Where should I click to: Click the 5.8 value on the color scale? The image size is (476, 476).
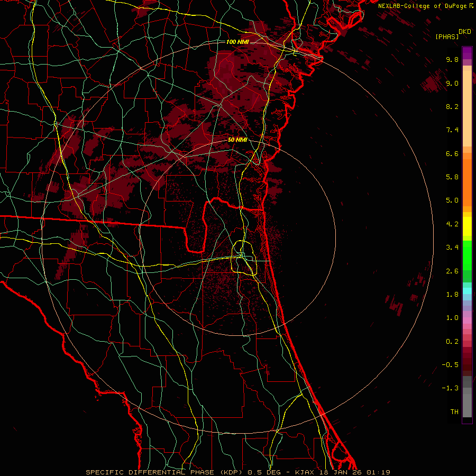point(452,177)
